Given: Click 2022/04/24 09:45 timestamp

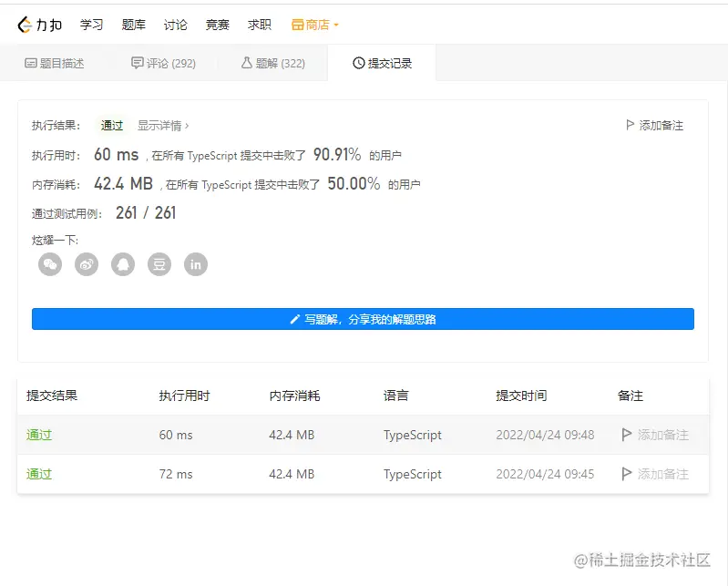Looking at the screenshot, I should click(545, 474).
